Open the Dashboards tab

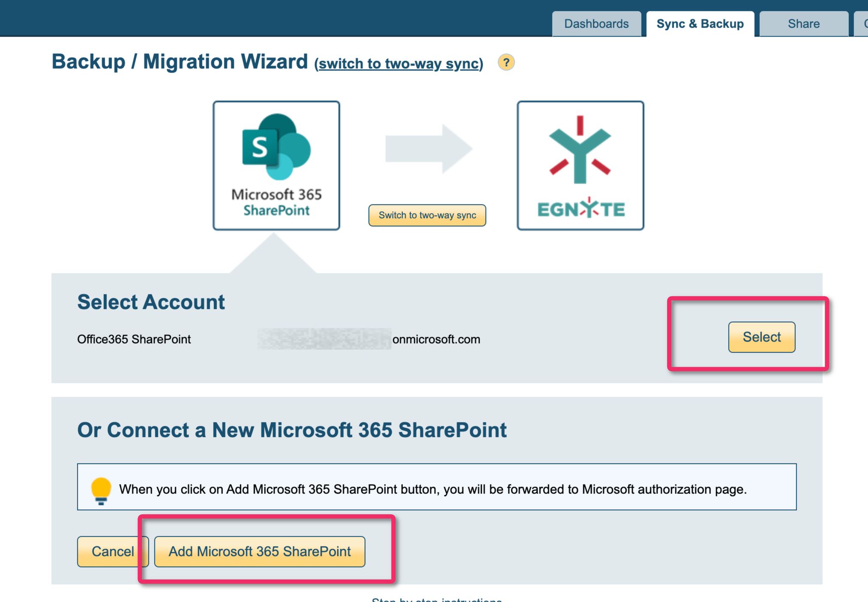click(596, 24)
